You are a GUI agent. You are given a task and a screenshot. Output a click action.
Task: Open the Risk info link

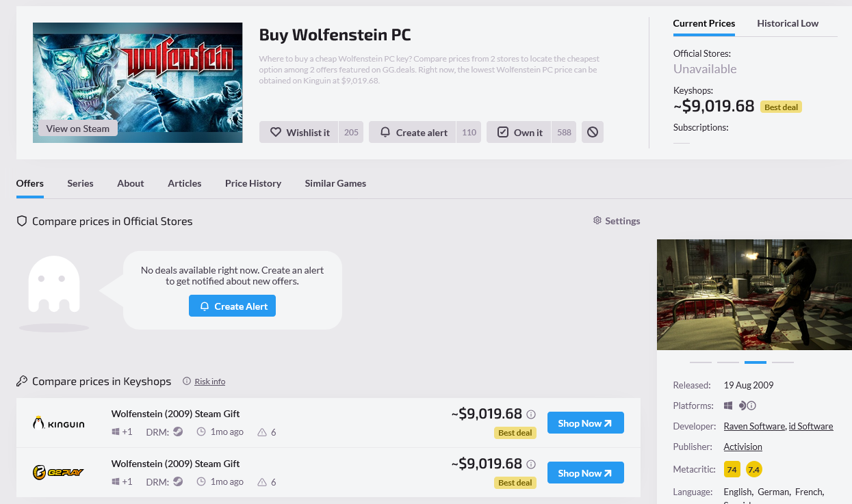click(x=209, y=382)
